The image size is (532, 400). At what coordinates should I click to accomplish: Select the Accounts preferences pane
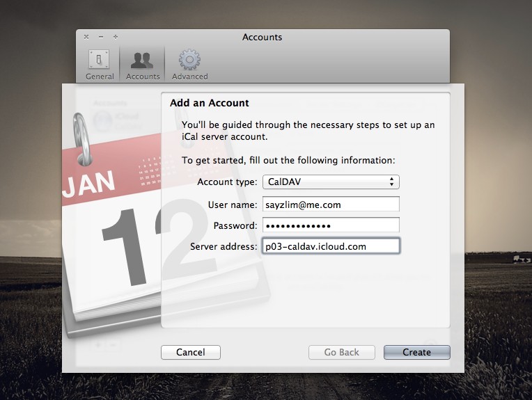(x=143, y=65)
